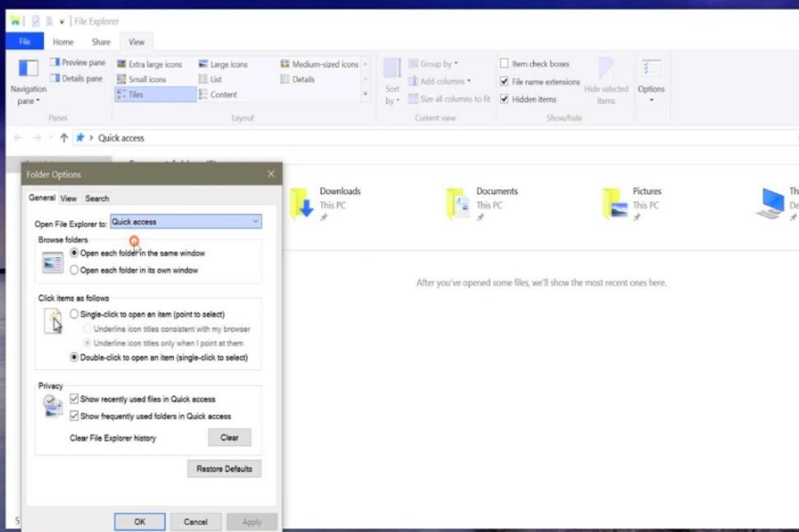Click the title bar New folder icon
The image size is (799, 532).
point(49,21)
